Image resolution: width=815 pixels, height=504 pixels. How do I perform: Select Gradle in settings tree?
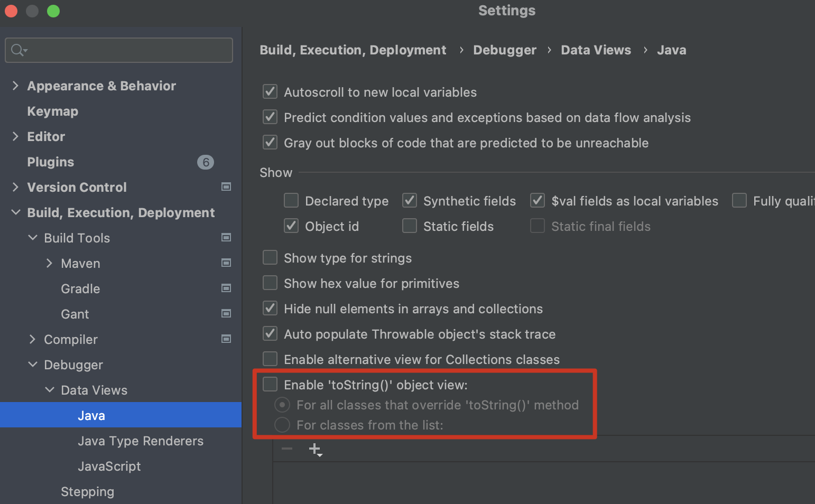pyautogui.click(x=80, y=289)
